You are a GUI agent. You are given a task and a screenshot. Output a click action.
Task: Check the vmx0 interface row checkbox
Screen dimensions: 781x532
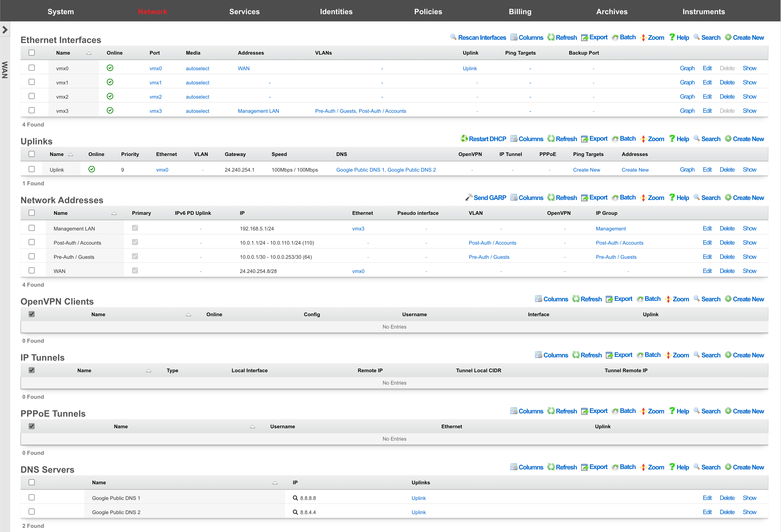[32, 68]
